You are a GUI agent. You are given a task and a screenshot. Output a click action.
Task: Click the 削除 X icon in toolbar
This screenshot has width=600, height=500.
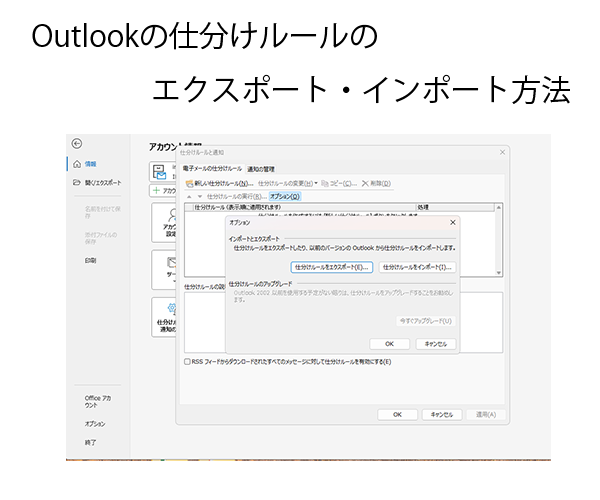[365, 183]
